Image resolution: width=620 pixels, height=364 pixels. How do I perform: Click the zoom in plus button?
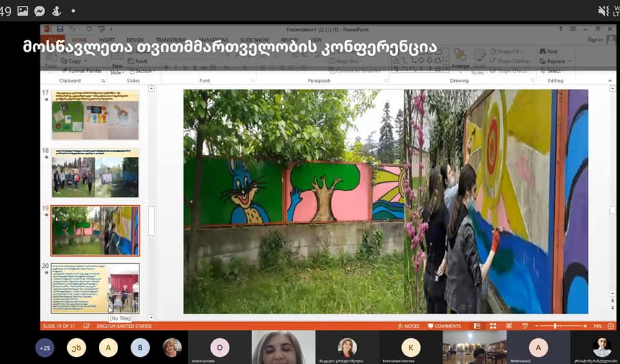click(x=585, y=326)
